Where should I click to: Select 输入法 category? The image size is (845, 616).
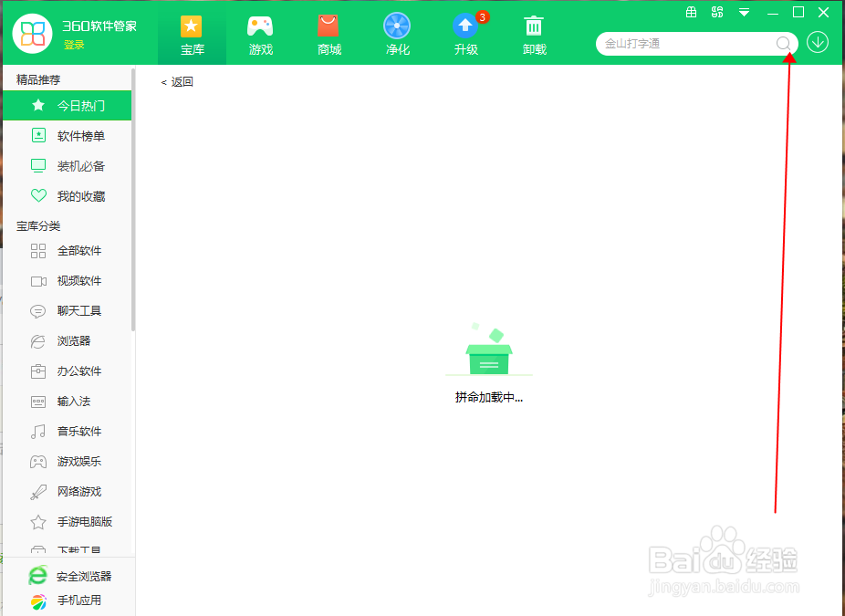(67, 402)
